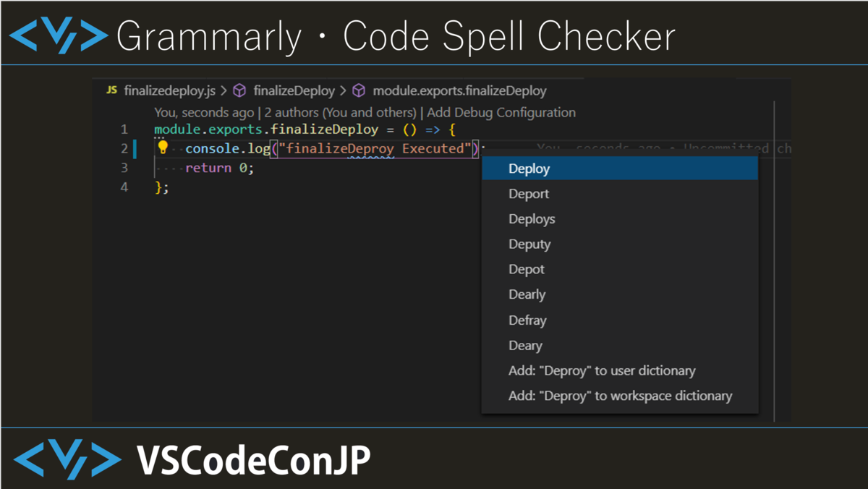This screenshot has height=489, width=868.
Task: Click finalizeDeploy cube symbol icon in breadcrumb
Action: pos(239,90)
